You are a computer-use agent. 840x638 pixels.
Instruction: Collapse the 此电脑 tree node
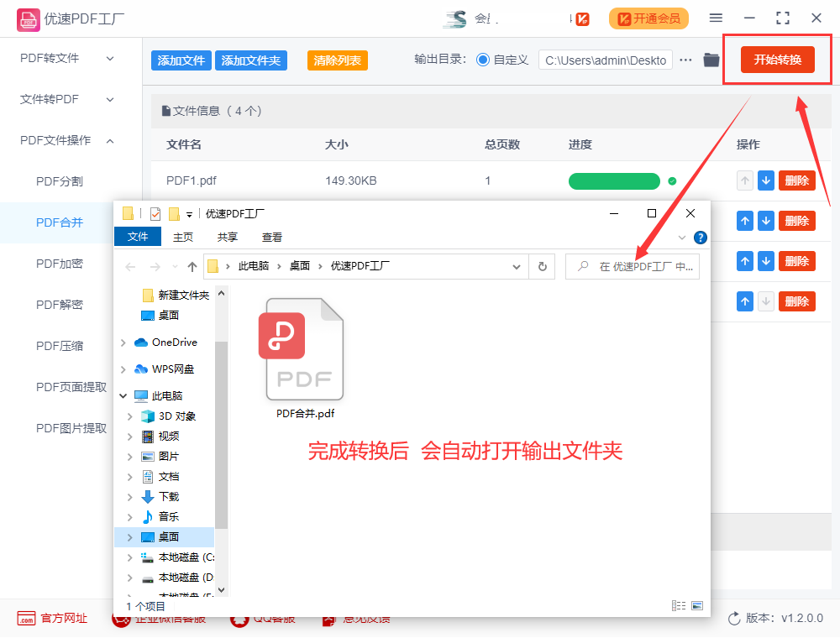click(x=123, y=396)
